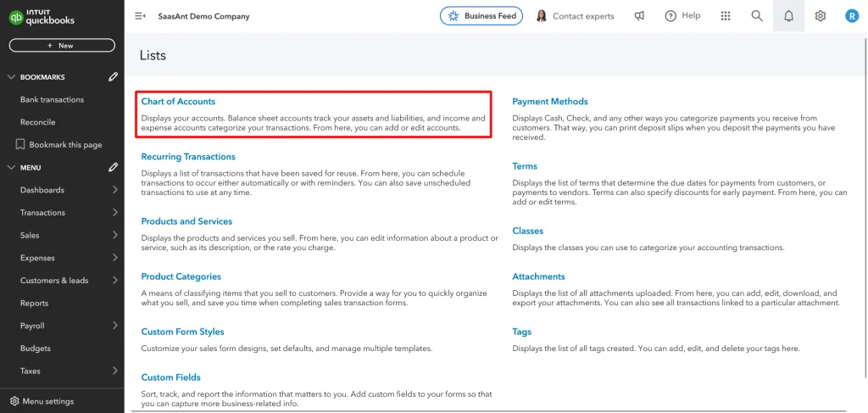
Task: Go to Budgets in sidebar
Action: pyautogui.click(x=36, y=349)
